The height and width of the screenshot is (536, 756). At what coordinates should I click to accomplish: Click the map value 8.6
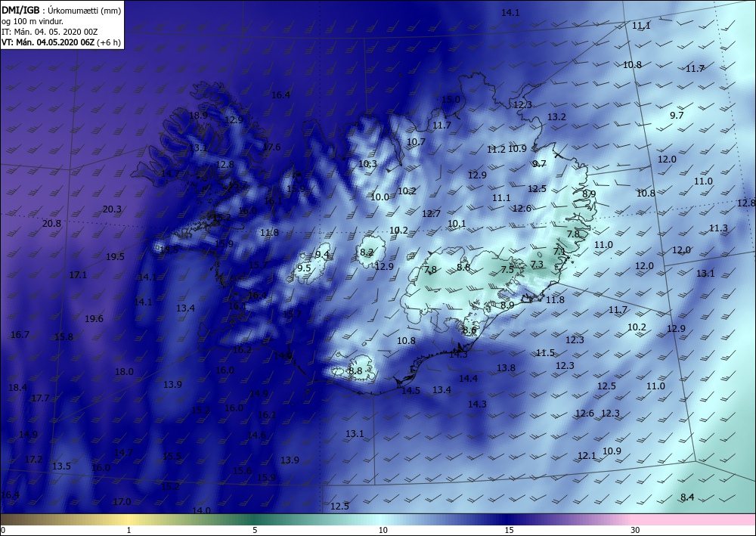coord(469,330)
